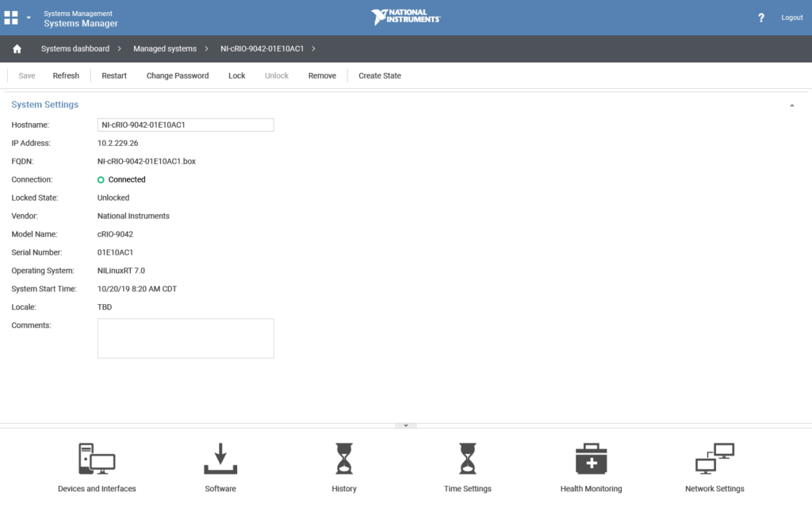This screenshot has height=508, width=812.
Task: Click the green Connected status indicator
Action: coord(101,180)
